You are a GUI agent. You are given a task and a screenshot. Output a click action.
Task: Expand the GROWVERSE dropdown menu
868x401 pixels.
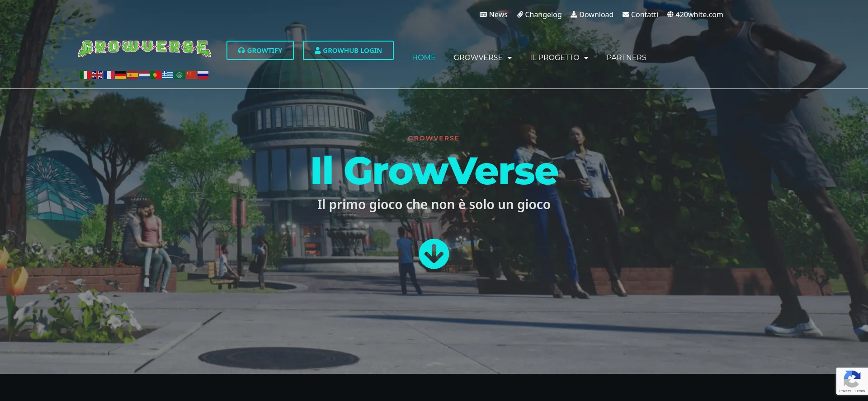483,57
